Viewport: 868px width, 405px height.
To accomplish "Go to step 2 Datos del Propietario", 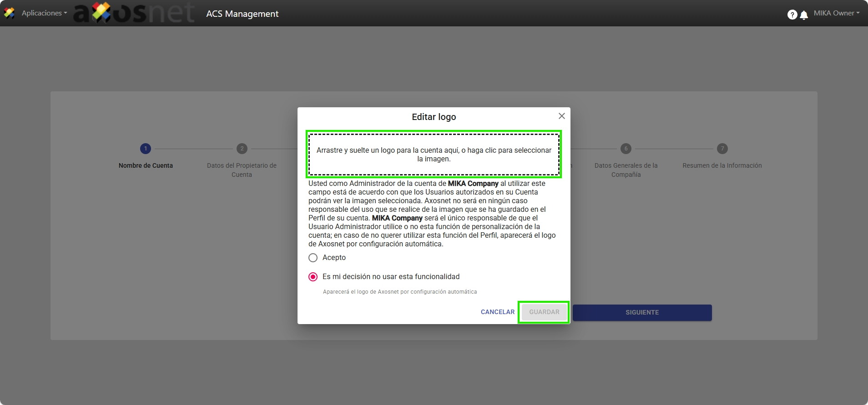I will pyautogui.click(x=242, y=149).
